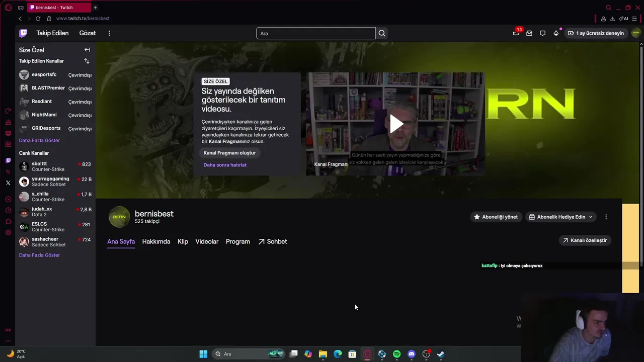Open Opera tab search magnifier
Viewport: 644px width, 362px height.
point(608,8)
